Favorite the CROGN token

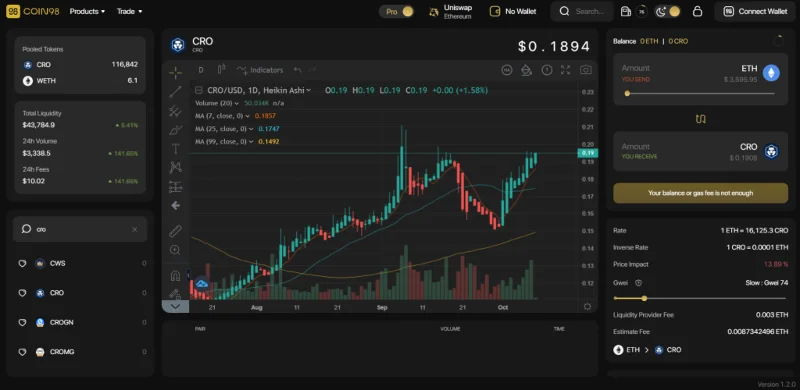(x=22, y=323)
